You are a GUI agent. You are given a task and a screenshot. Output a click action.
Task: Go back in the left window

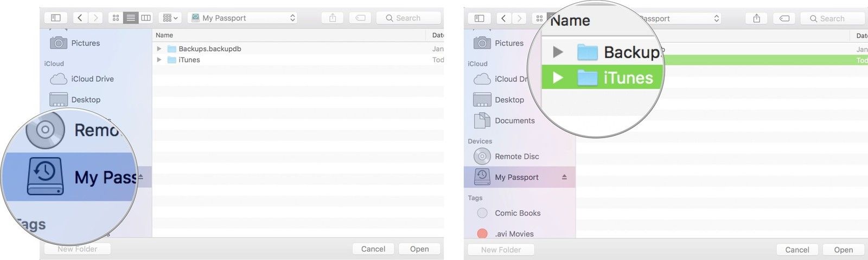pos(80,18)
